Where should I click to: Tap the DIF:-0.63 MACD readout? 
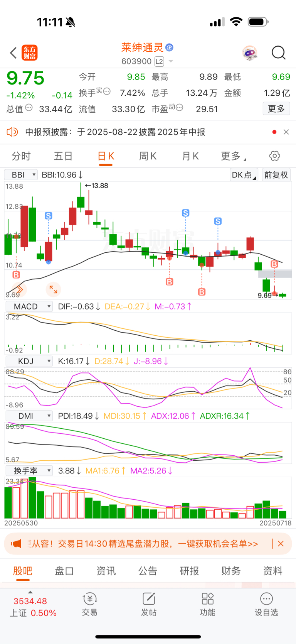pyautogui.click(x=79, y=306)
